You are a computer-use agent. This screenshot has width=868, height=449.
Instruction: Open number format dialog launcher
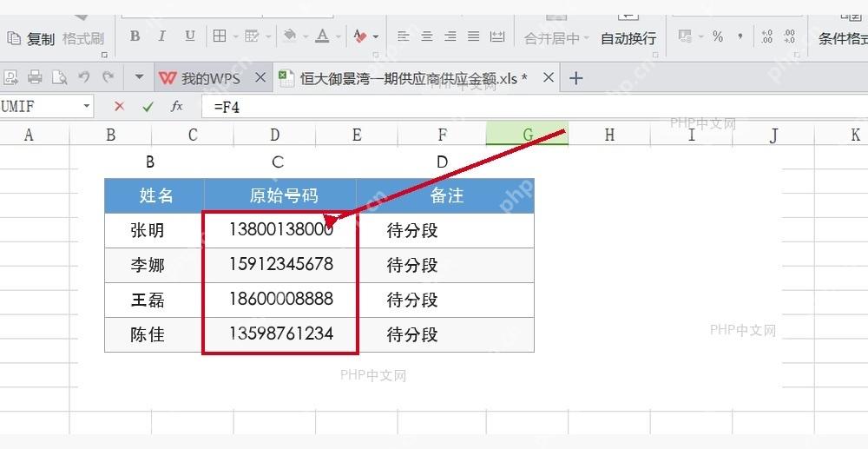(x=797, y=55)
